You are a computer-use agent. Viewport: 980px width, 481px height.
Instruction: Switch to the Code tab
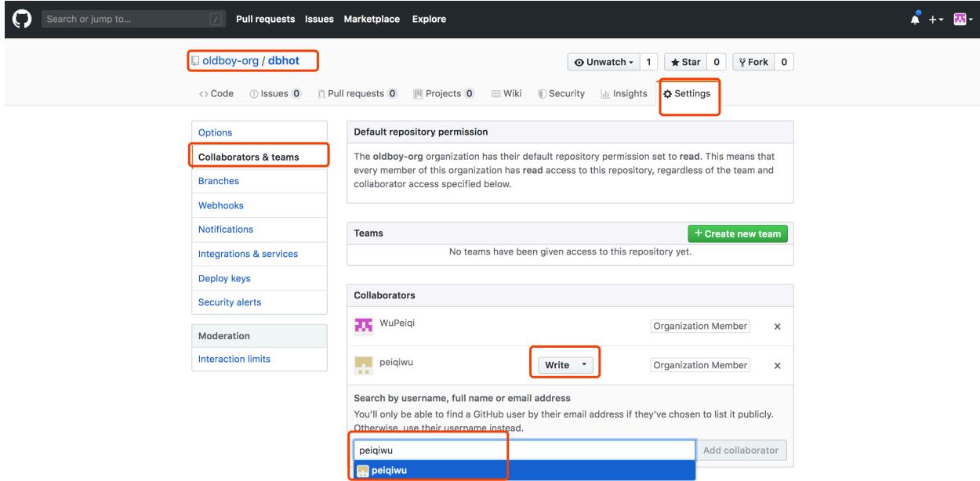217,93
